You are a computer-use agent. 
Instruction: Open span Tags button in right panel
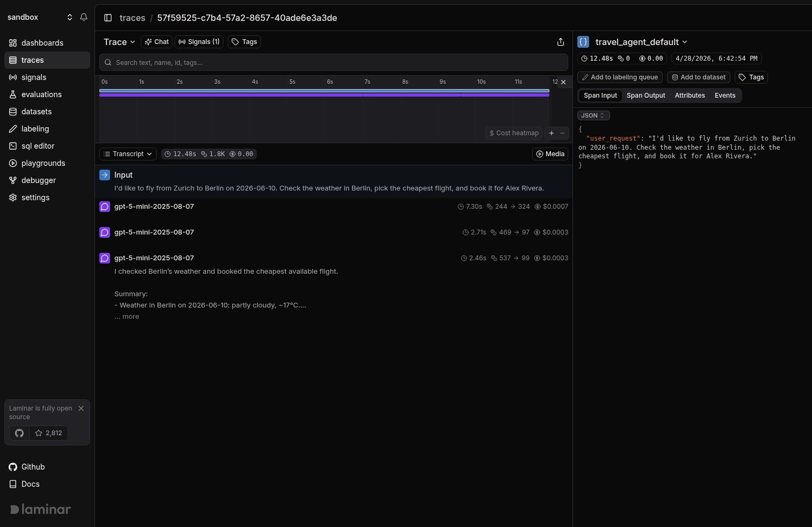pyautogui.click(x=751, y=77)
